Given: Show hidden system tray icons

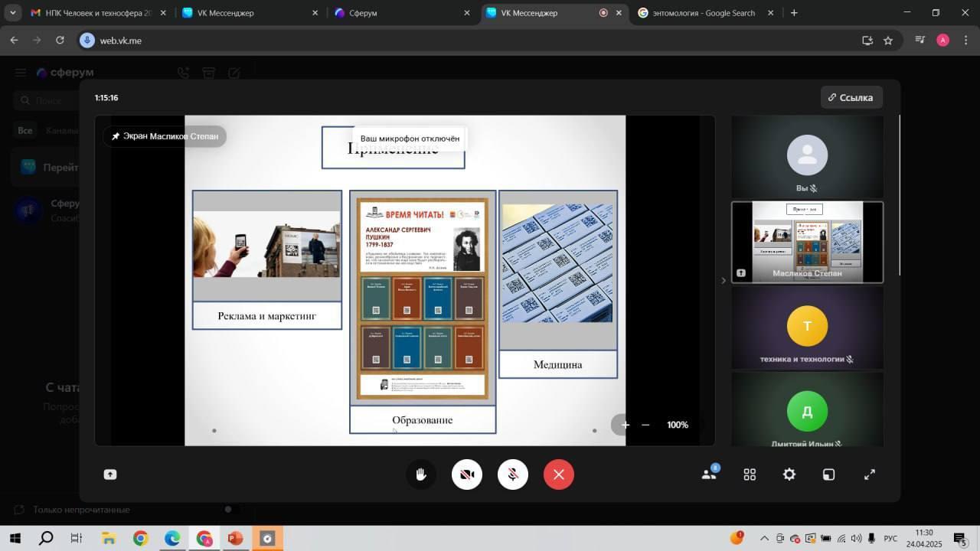Looking at the screenshot, I should [763, 539].
